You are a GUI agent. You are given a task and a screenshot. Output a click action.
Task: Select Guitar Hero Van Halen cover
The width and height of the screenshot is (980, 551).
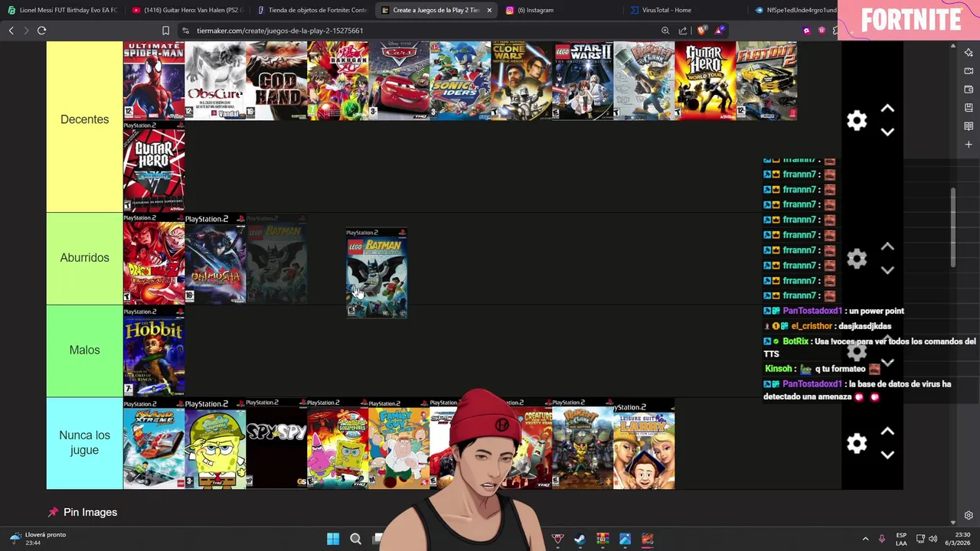154,167
